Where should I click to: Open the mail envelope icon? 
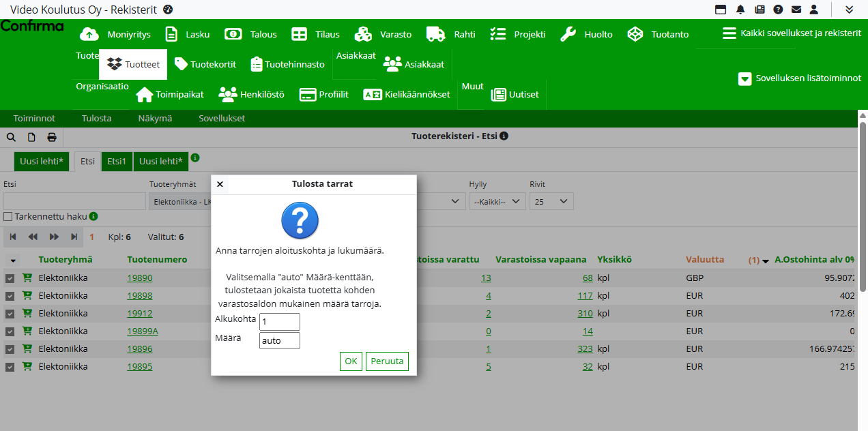tap(796, 10)
